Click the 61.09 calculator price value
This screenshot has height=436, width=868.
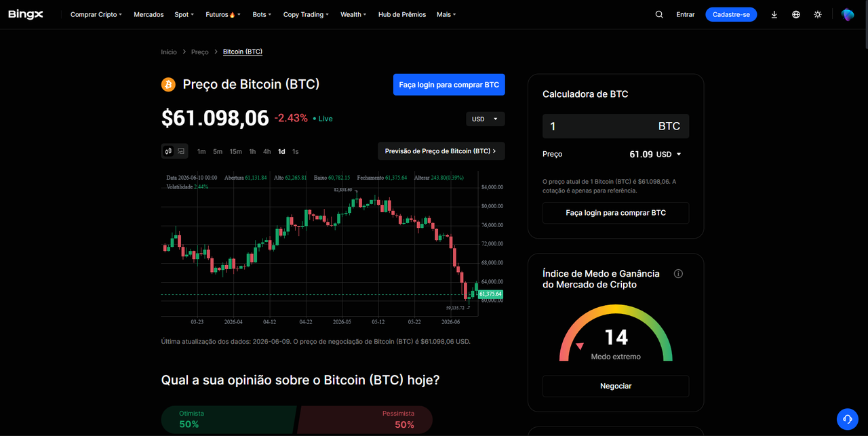[641, 155]
